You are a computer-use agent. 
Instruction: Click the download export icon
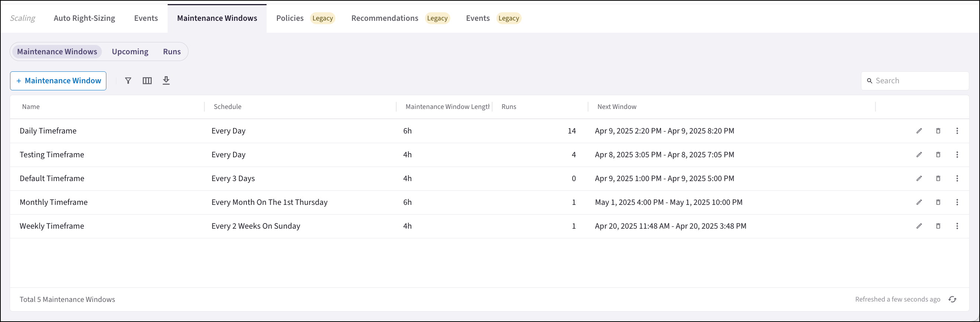click(x=166, y=81)
